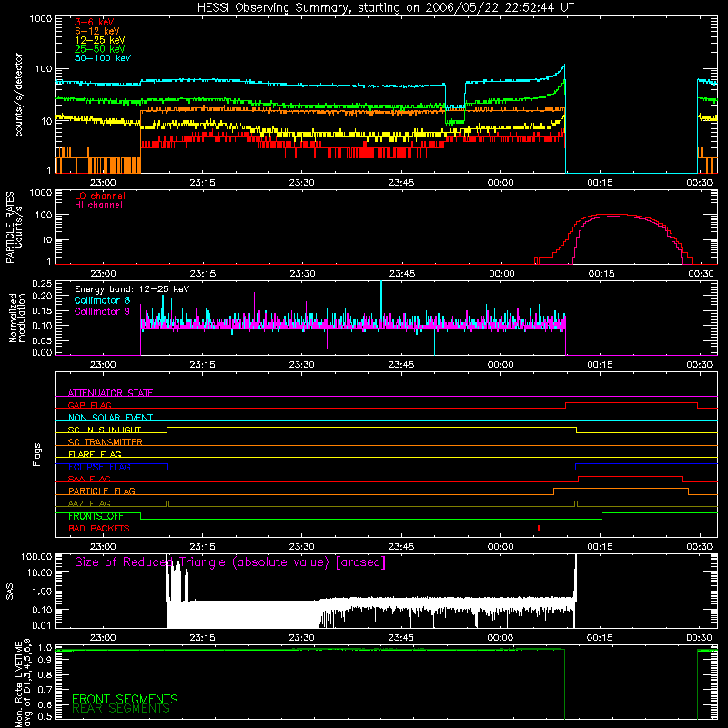Click the SAS axis label
The height and width of the screenshot is (728, 728).
point(9,591)
